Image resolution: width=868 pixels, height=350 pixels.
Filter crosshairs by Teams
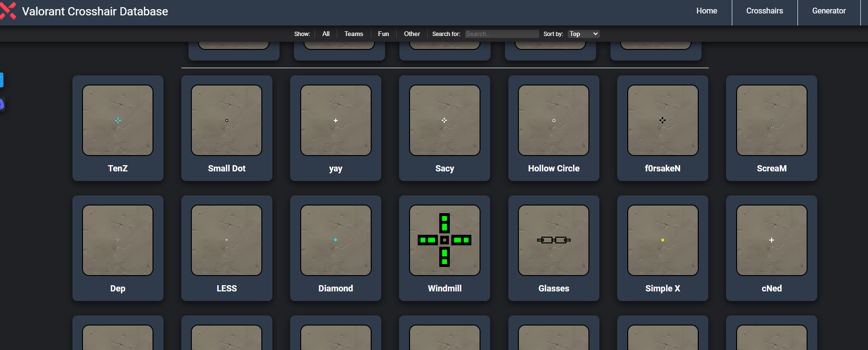[x=354, y=34]
